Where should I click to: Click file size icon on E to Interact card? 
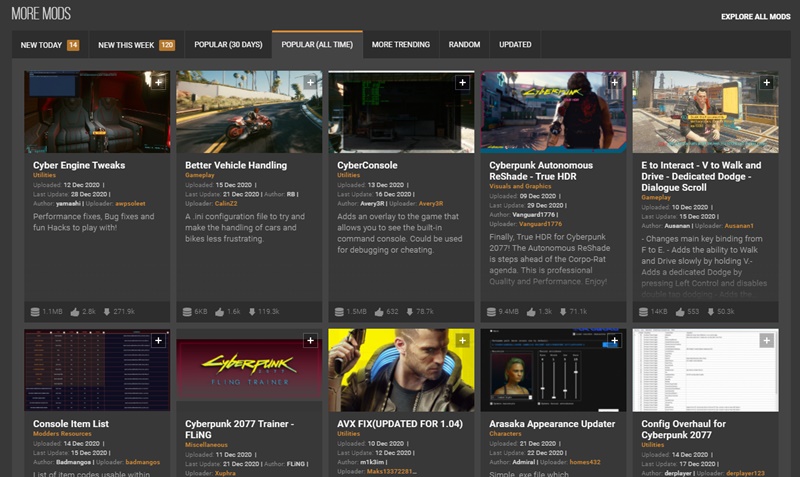643,312
